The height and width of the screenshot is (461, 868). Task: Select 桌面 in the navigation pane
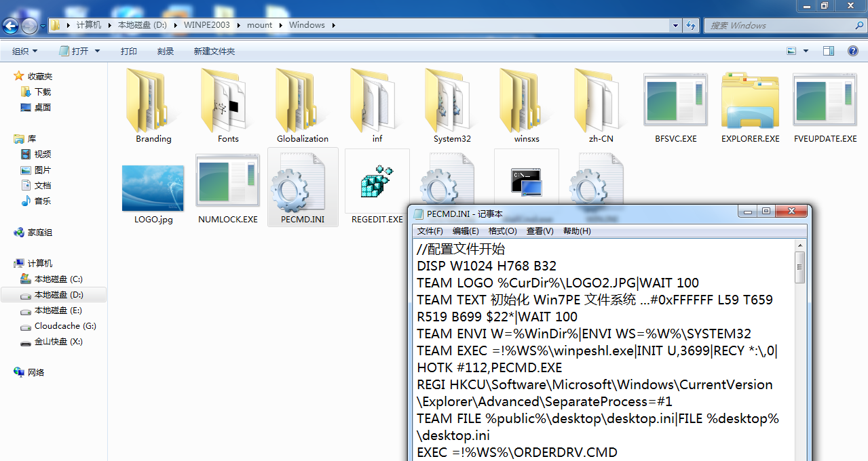click(x=43, y=107)
